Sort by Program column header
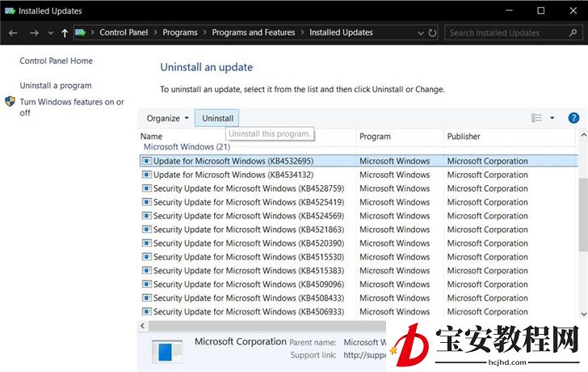 pyautogui.click(x=375, y=136)
